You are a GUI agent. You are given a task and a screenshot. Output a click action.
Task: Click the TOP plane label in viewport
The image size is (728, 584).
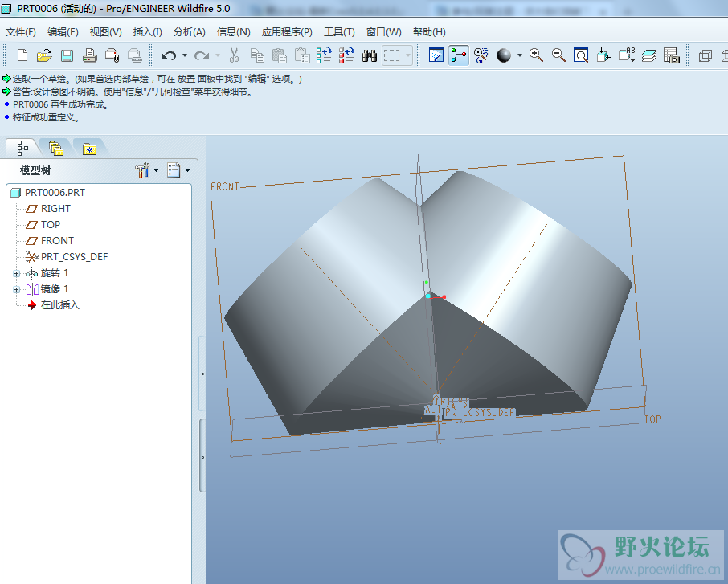pyautogui.click(x=652, y=419)
